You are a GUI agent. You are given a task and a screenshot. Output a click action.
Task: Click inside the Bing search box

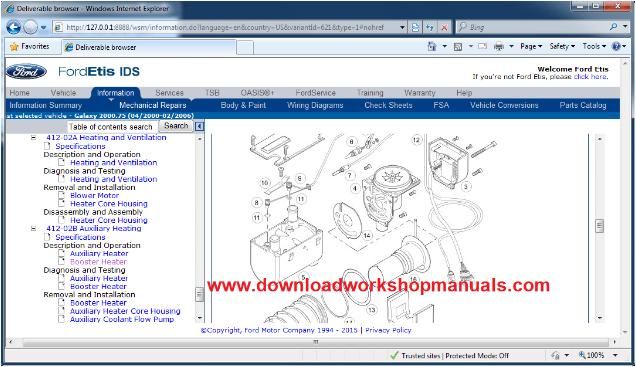coord(531,27)
